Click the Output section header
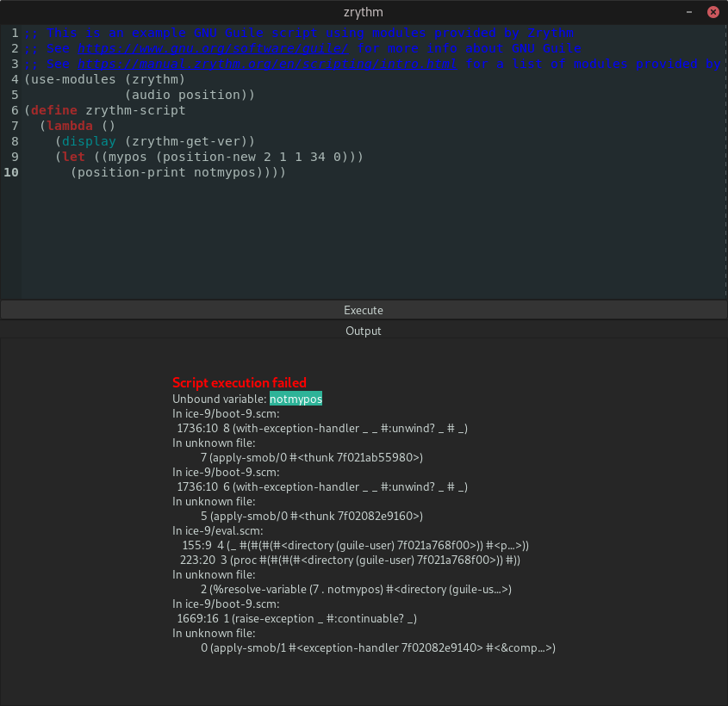The image size is (728, 706). (x=363, y=331)
